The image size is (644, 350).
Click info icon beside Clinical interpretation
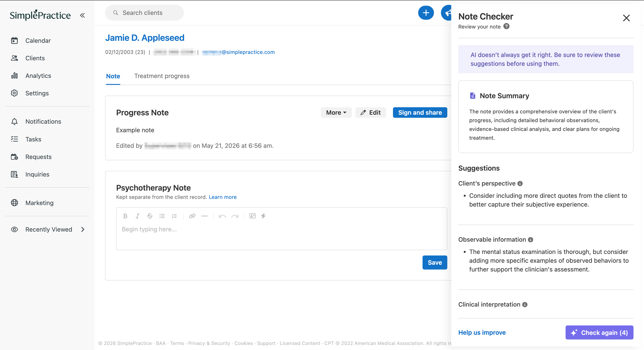[x=525, y=304]
